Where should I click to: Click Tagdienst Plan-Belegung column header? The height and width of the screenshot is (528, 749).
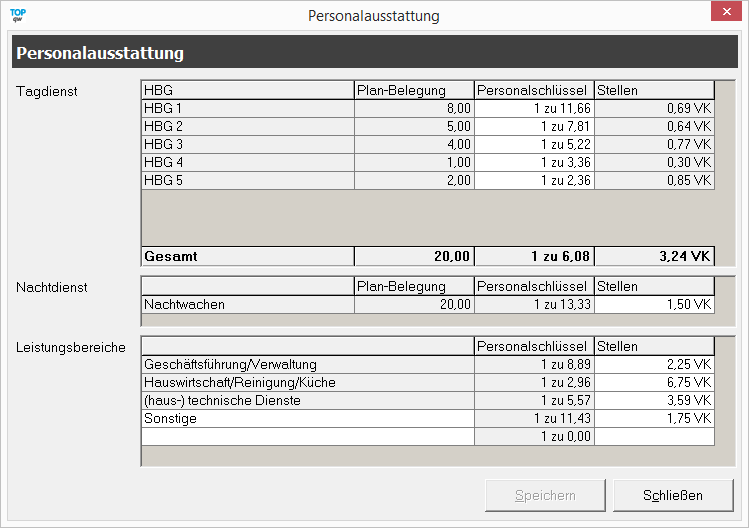point(413,90)
